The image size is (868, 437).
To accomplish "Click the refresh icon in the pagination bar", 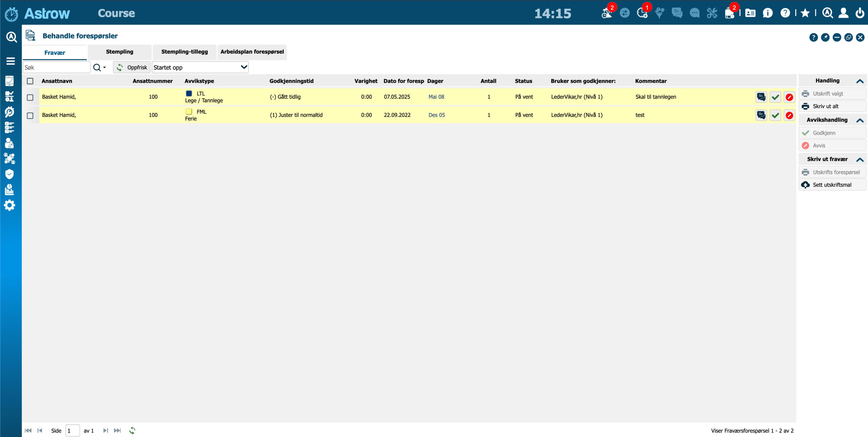I will [132, 431].
